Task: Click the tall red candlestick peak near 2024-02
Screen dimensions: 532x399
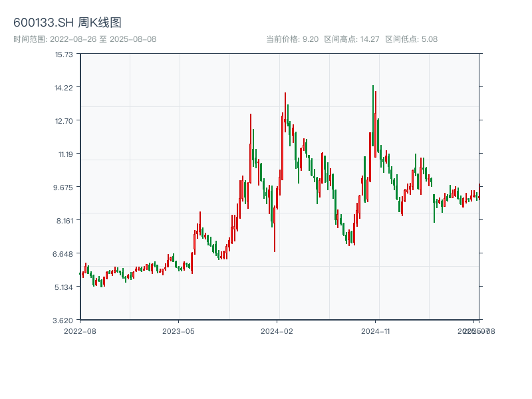Action: [285, 113]
